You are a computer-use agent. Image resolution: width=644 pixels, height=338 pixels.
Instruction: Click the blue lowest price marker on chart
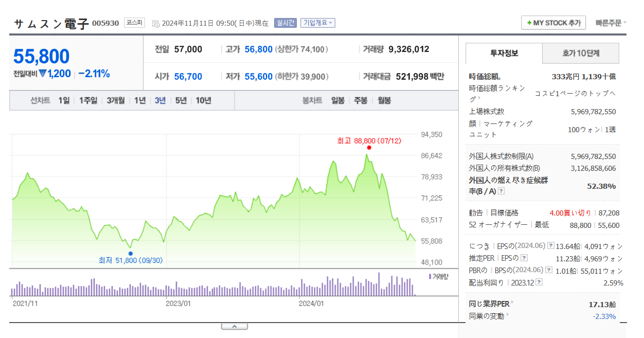(130, 253)
